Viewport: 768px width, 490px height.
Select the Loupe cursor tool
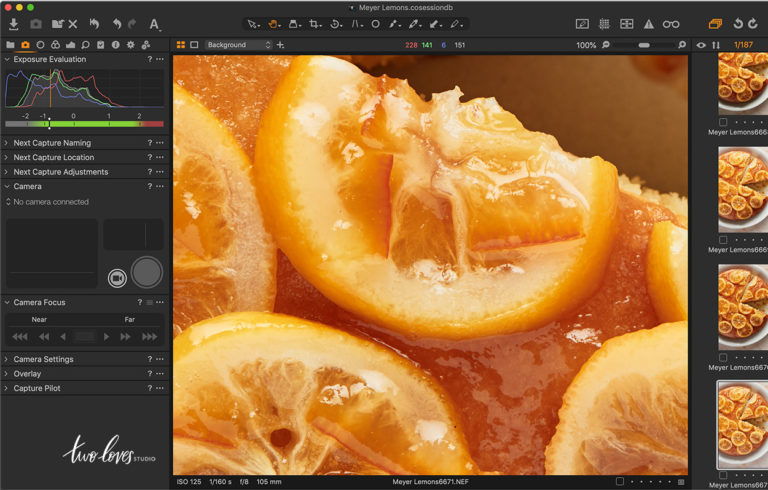(294, 24)
